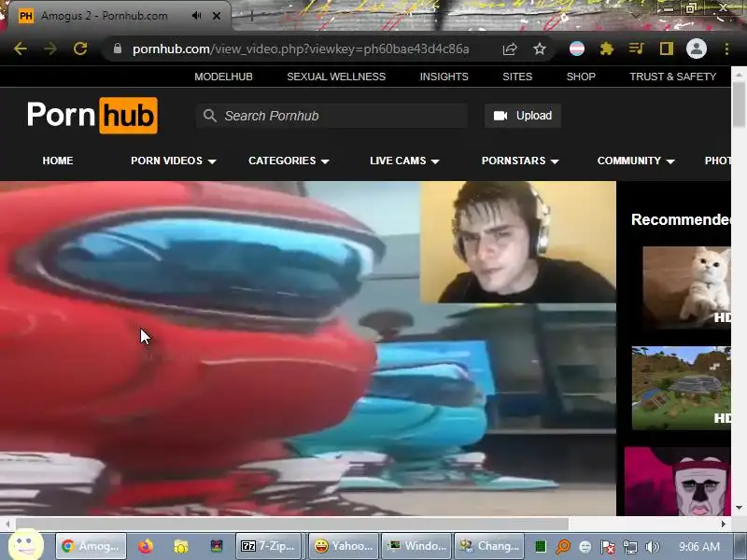Open the SHOP link
The image size is (747, 560).
[x=581, y=77]
